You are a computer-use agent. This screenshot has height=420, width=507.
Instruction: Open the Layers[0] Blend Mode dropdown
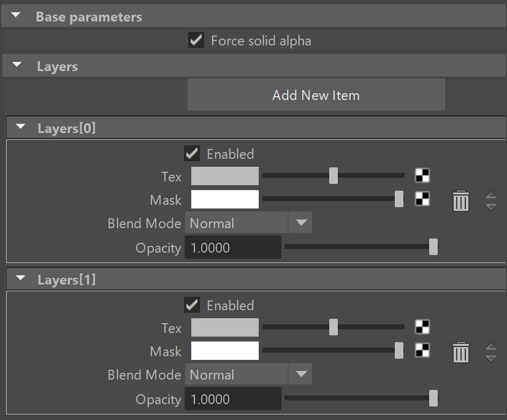248,223
